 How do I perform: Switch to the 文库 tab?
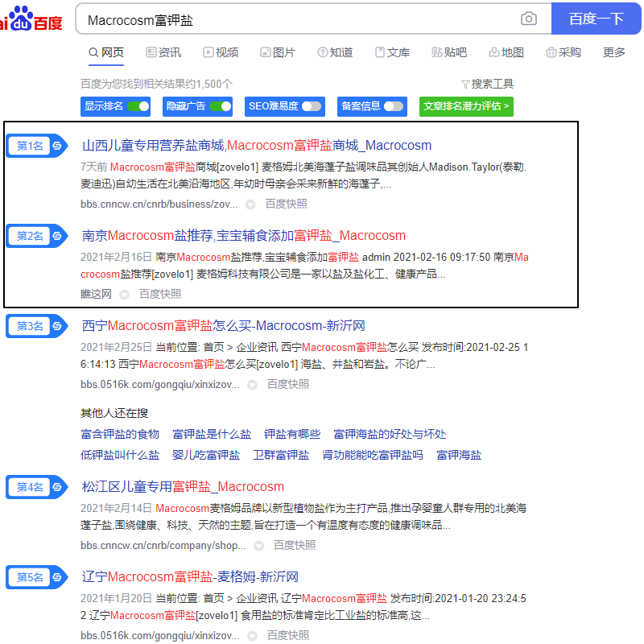tap(392, 52)
